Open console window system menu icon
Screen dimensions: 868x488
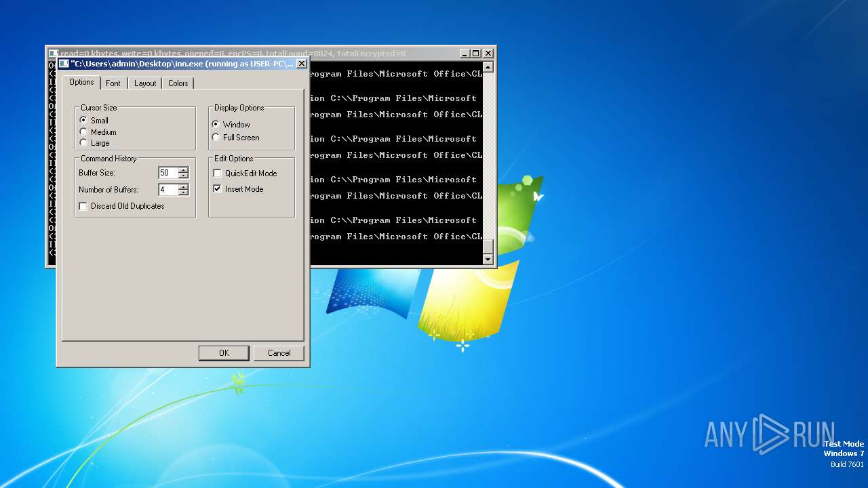(53, 54)
